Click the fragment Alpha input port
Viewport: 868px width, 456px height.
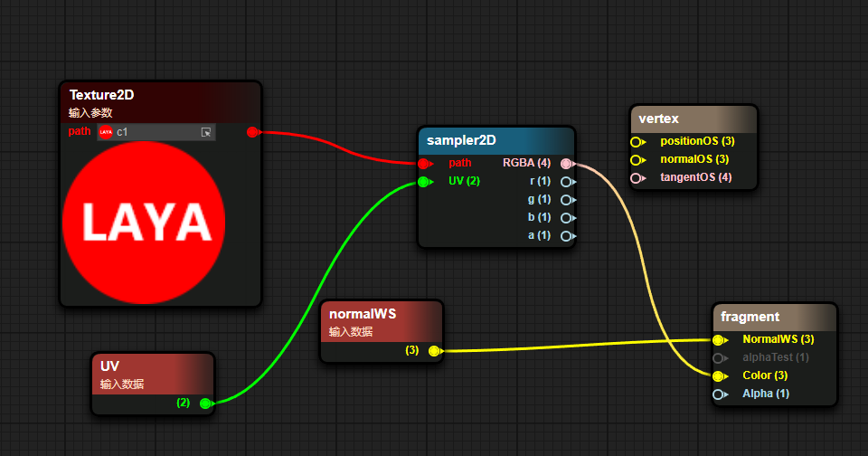pyautogui.click(x=718, y=394)
